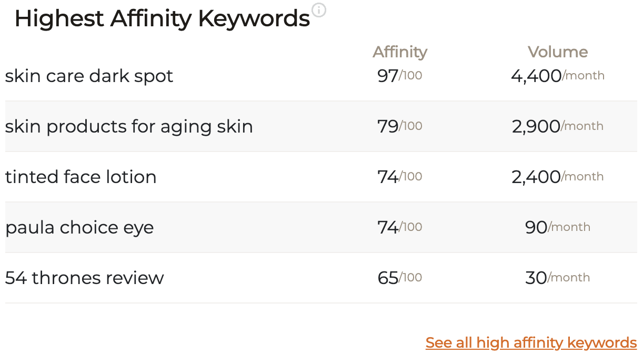Select the Highest Affinity Keywords heading
Screen dimensions: 643x364
coord(162,19)
